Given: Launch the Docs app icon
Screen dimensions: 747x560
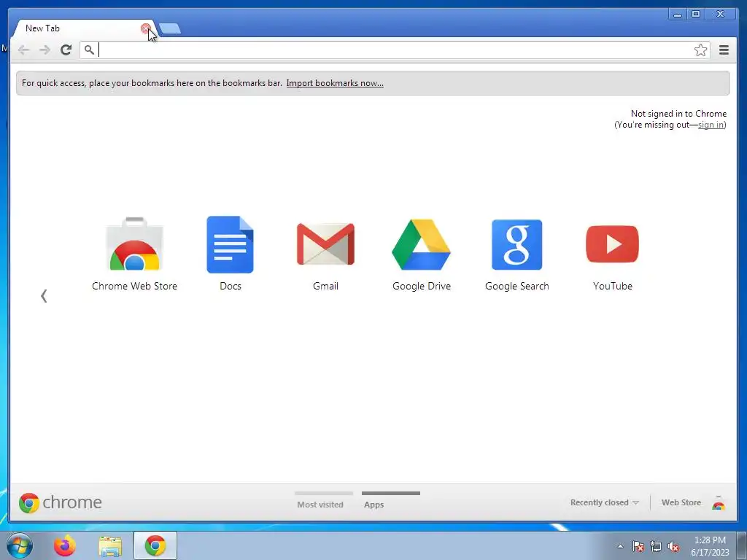Looking at the screenshot, I should (230, 245).
